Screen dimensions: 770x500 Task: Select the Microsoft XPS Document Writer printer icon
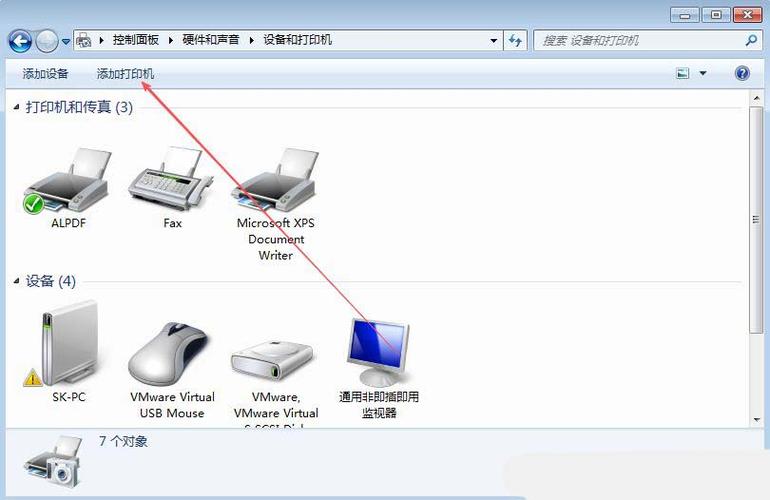275,180
